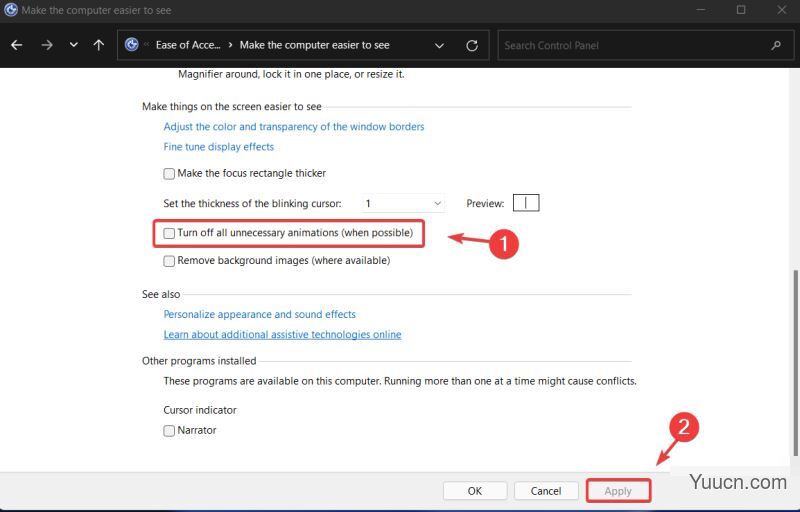Viewport: 800px width, 512px height.
Task: Go forward with the right arrow button
Action: (x=47, y=45)
